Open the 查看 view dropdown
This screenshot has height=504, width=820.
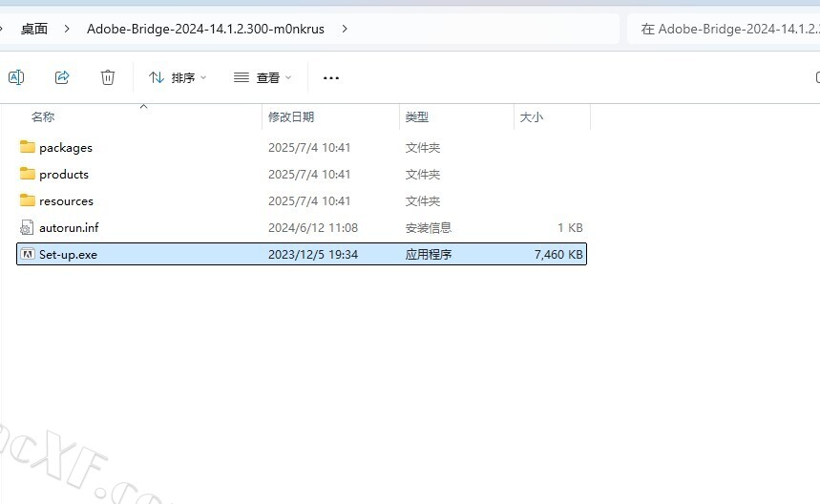point(263,78)
